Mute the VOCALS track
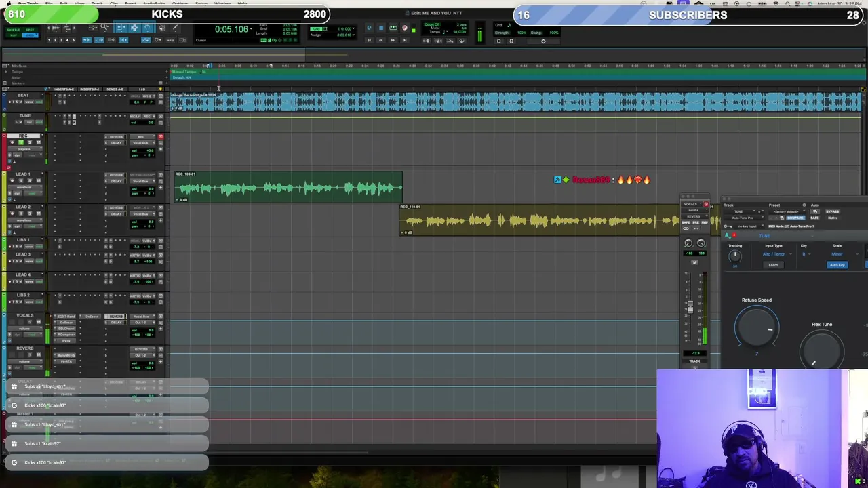 pos(39,322)
